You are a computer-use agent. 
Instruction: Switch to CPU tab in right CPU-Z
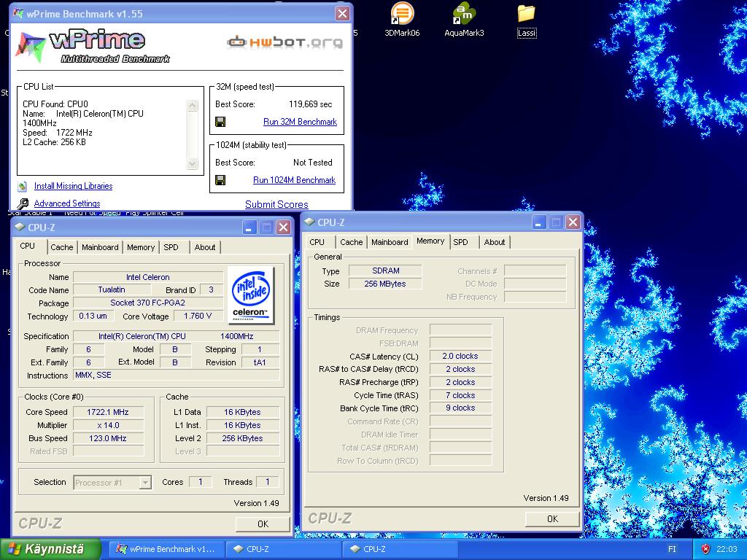[317, 242]
